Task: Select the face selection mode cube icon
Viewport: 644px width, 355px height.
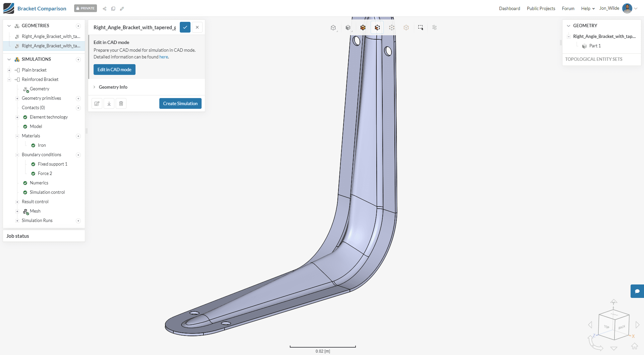Action: [x=377, y=28]
